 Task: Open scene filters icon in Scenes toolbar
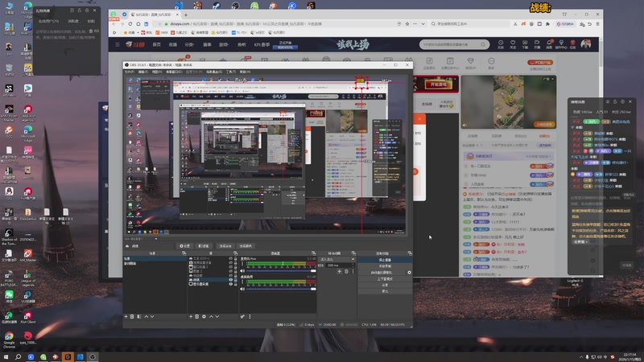139,316
